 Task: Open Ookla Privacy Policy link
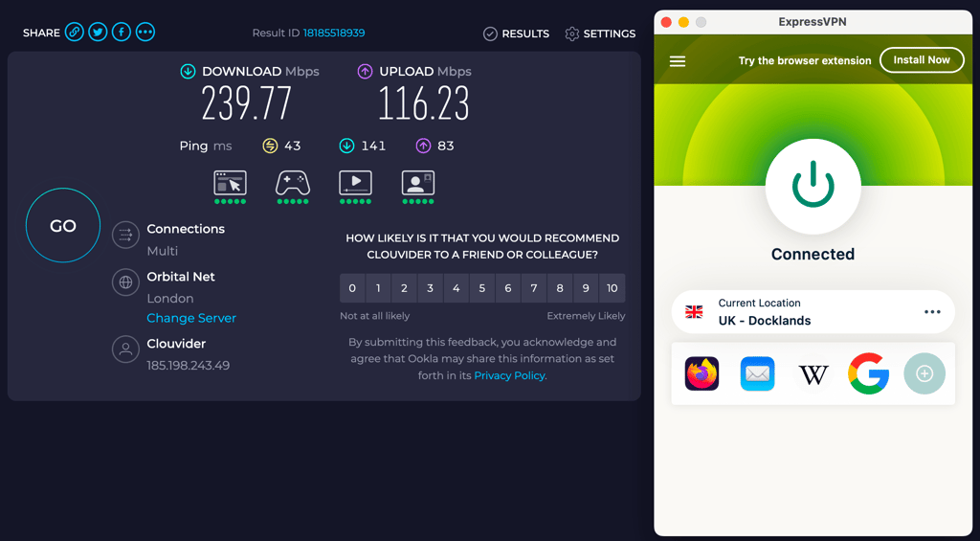point(509,376)
